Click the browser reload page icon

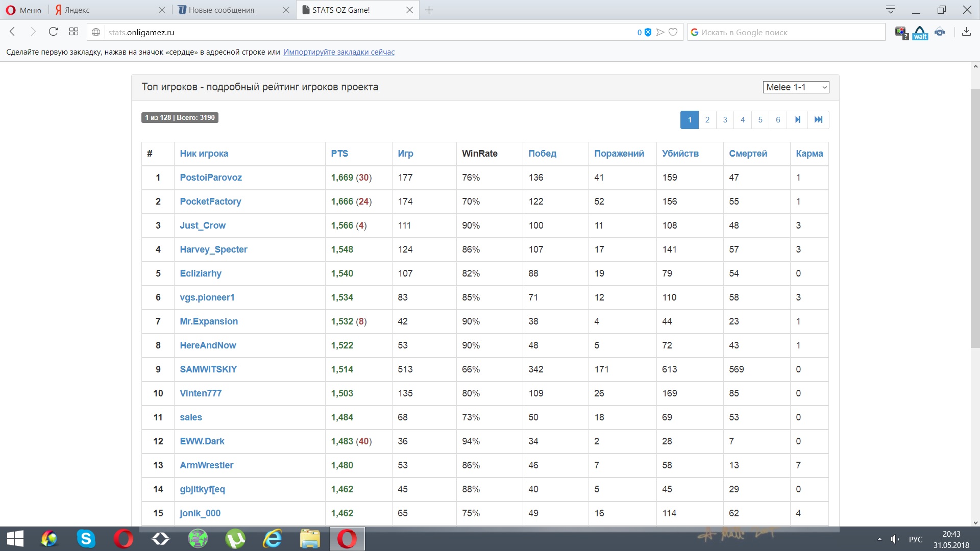[53, 32]
